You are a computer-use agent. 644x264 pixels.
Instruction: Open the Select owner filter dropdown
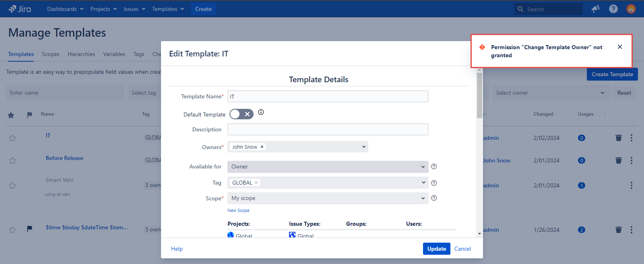coord(549,93)
